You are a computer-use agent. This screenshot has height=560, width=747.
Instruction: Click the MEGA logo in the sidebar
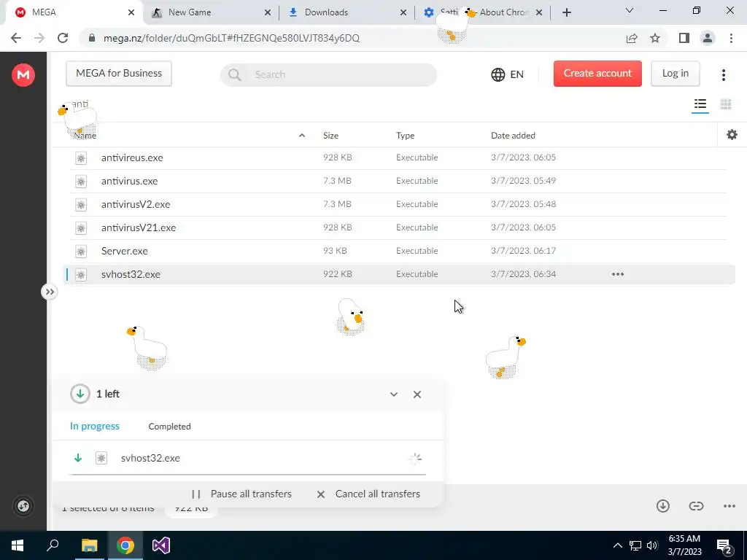pos(23,75)
